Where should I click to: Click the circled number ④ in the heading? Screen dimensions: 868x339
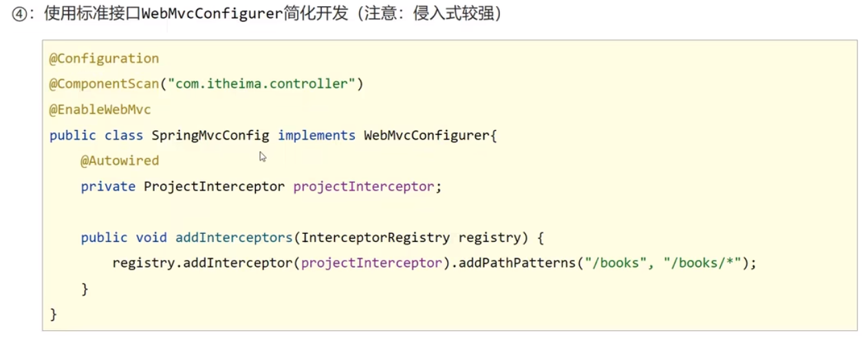[19, 14]
